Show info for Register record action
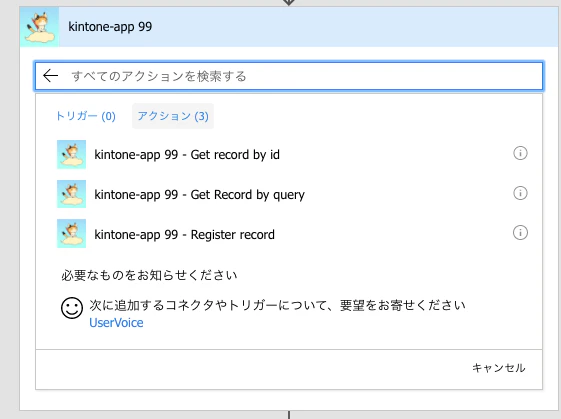 click(520, 233)
